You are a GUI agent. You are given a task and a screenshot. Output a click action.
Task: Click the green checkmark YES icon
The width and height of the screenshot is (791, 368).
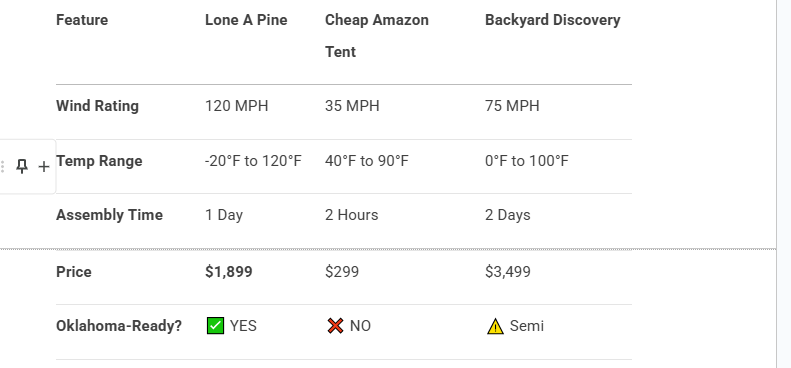click(x=215, y=326)
